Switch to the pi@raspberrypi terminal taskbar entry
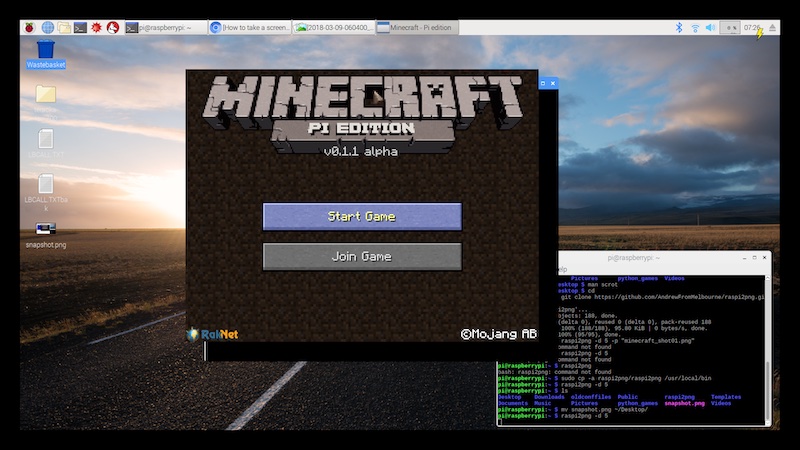 (x=166, y=28)
